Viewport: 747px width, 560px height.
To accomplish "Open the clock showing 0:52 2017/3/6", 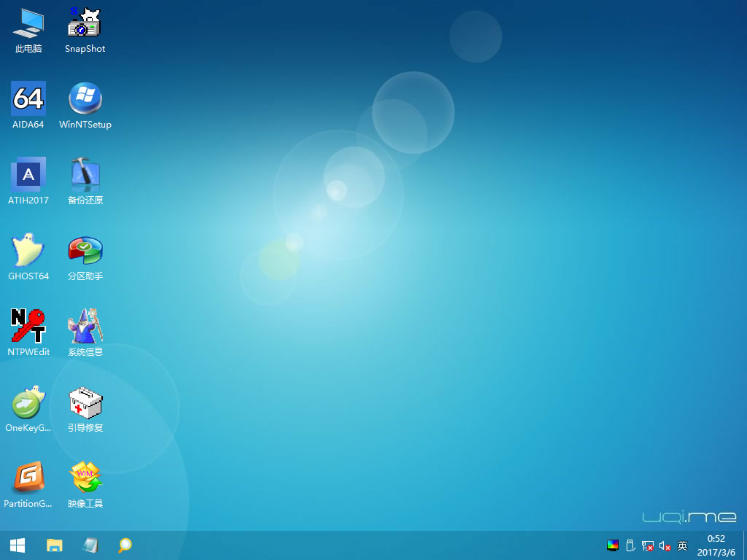I will (716, 545).
